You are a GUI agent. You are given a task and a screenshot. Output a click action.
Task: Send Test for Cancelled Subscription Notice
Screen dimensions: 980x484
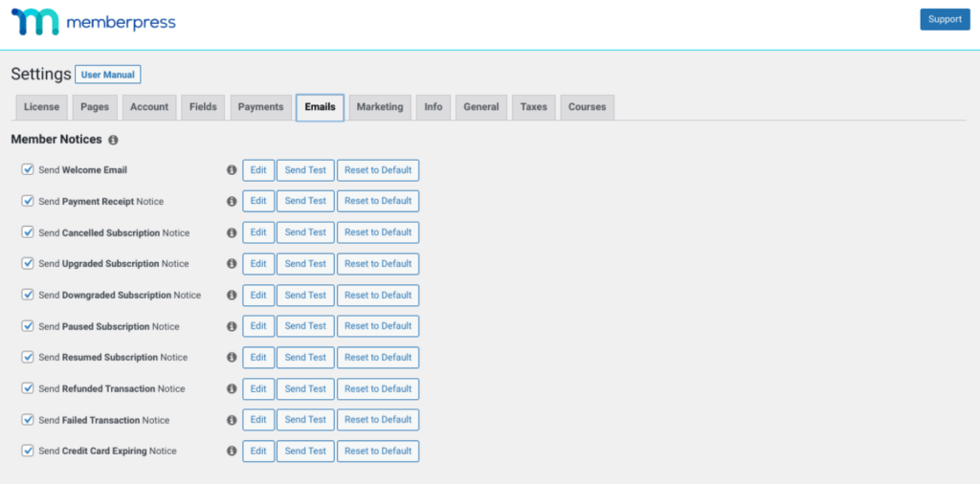[x=305, y=232]
